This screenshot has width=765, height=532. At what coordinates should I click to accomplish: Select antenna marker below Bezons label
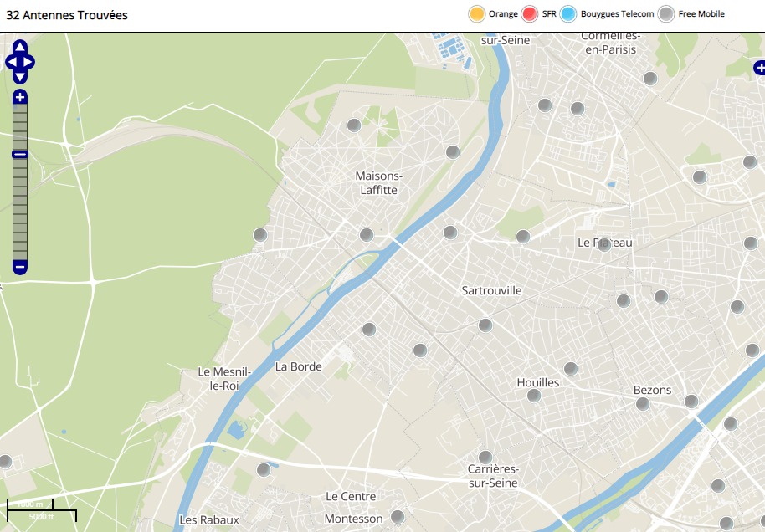(x=643, y=404)
